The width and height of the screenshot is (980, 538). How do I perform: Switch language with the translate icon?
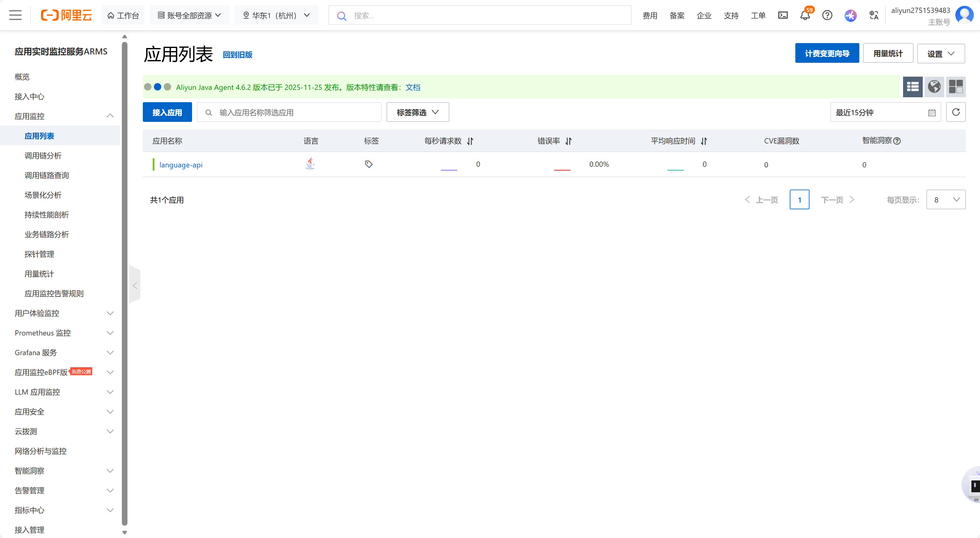point(874,16)
